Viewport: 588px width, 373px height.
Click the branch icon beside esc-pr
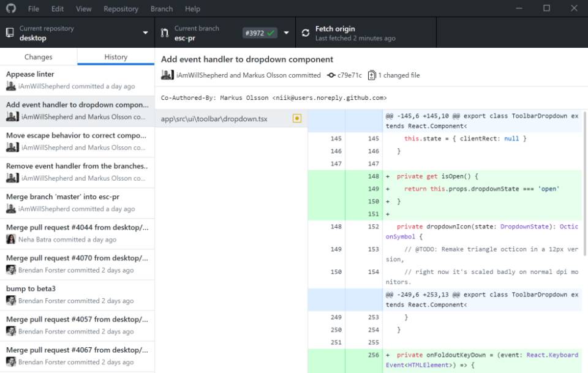pyautogui.click(x=165, y=33)
